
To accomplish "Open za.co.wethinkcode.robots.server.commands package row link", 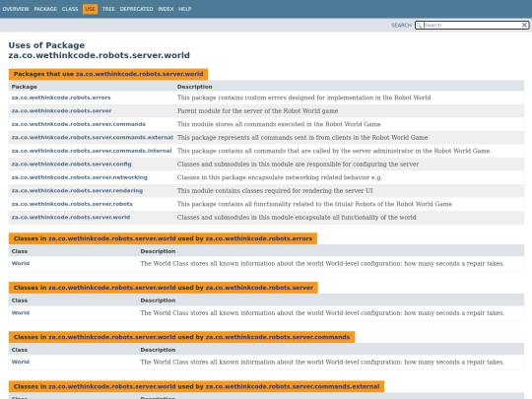I will 79,124.
